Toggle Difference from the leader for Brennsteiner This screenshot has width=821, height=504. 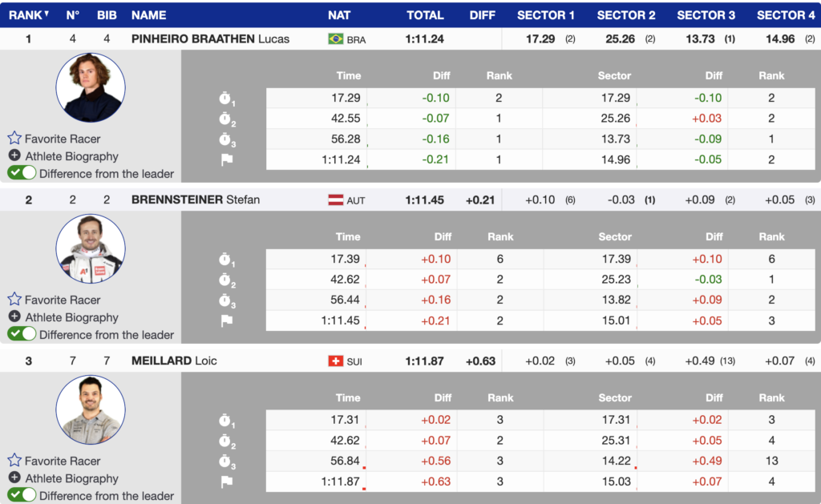pyautogui.click(x=22, y=334)
